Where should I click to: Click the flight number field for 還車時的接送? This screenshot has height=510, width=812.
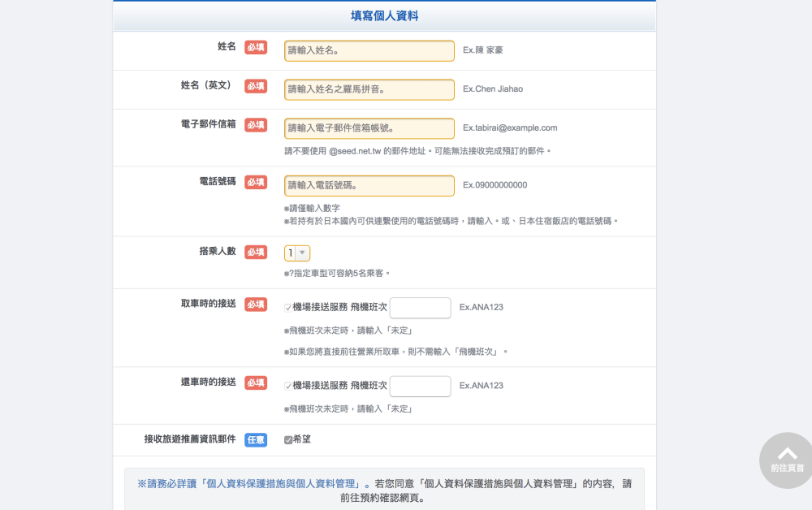coord(420,386)
